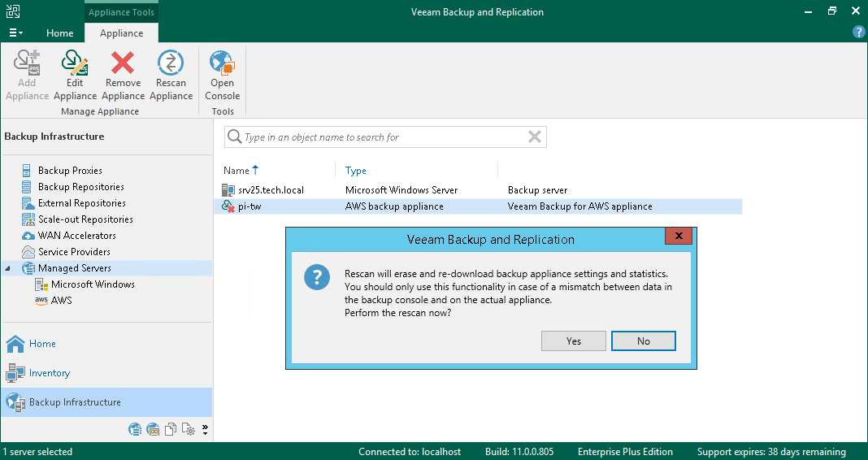The image size is (868, 460).
Task: Select the AWS node under Managed Servers
Action: coord(62,301)
